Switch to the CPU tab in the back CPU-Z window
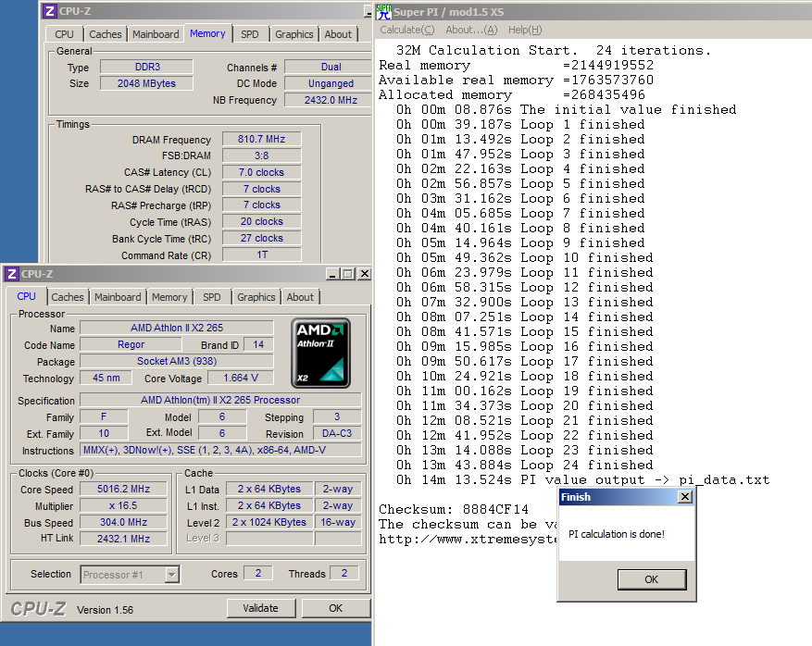The image size is (812, 646). (64, 34)
